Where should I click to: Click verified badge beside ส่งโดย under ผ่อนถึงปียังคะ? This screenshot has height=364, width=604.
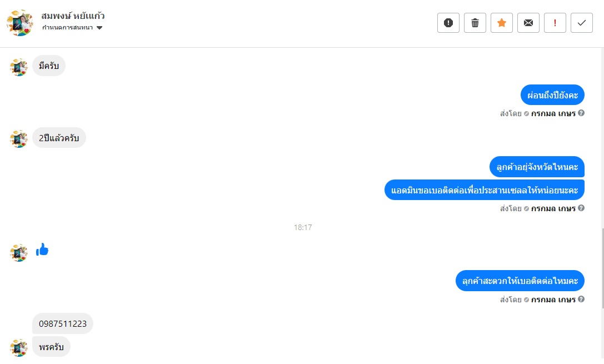[x=526, y=113]
